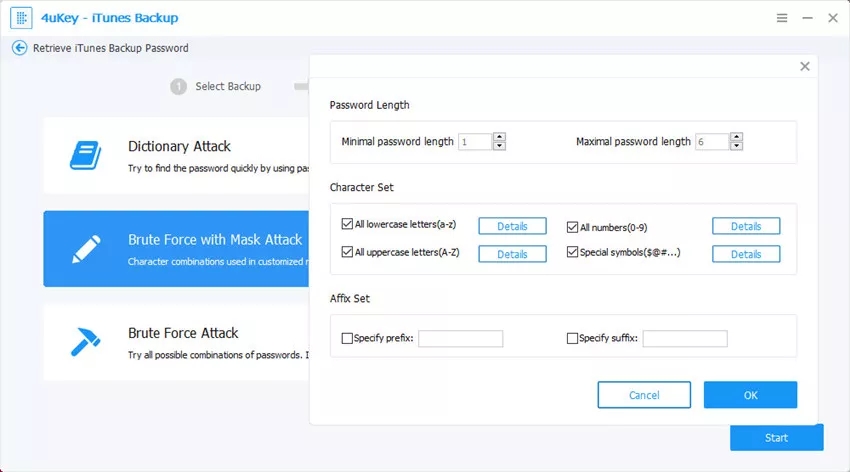Cancel the password settings dialog
The height and width of the screenshot is (472, 850).
click(x=644, y=395)
